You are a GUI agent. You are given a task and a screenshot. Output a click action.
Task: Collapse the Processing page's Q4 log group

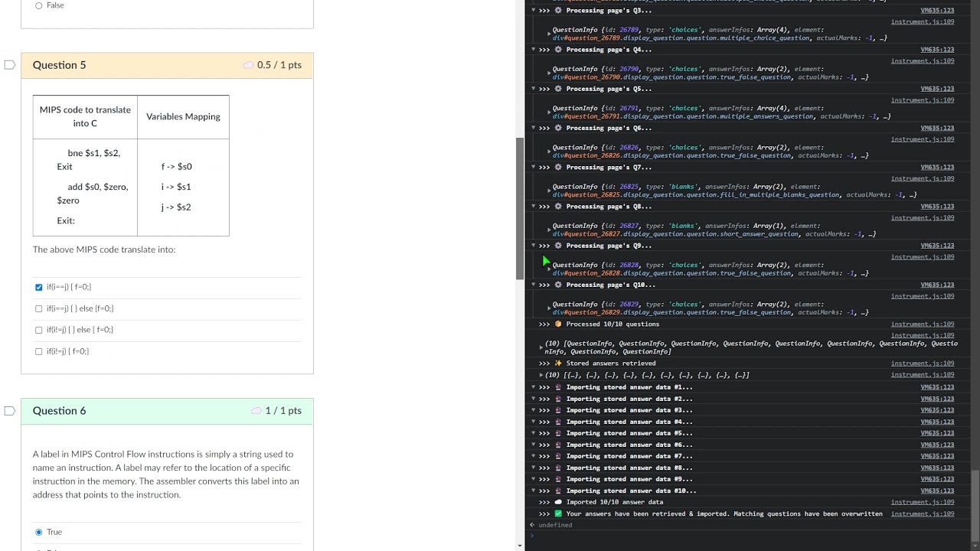[x=534, y=50]
